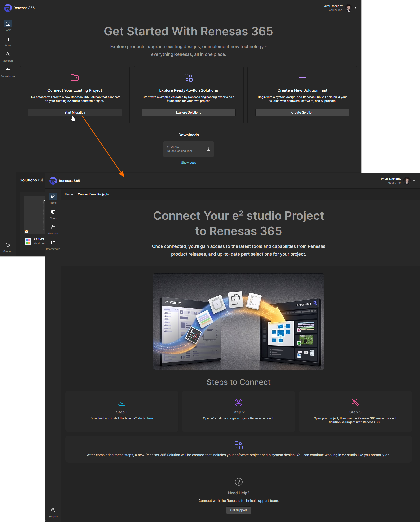Expand the account dropdown arrow in the back window
420x522 pixels.
pyautogui.click(x=355, y=8)
